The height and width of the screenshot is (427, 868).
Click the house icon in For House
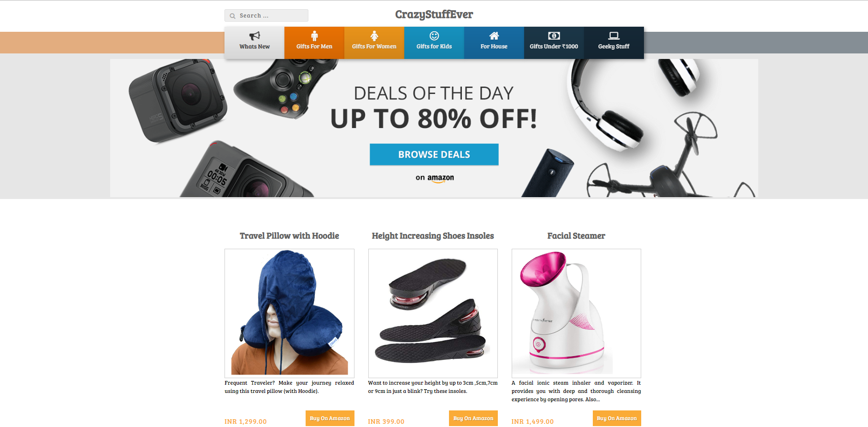494,36
